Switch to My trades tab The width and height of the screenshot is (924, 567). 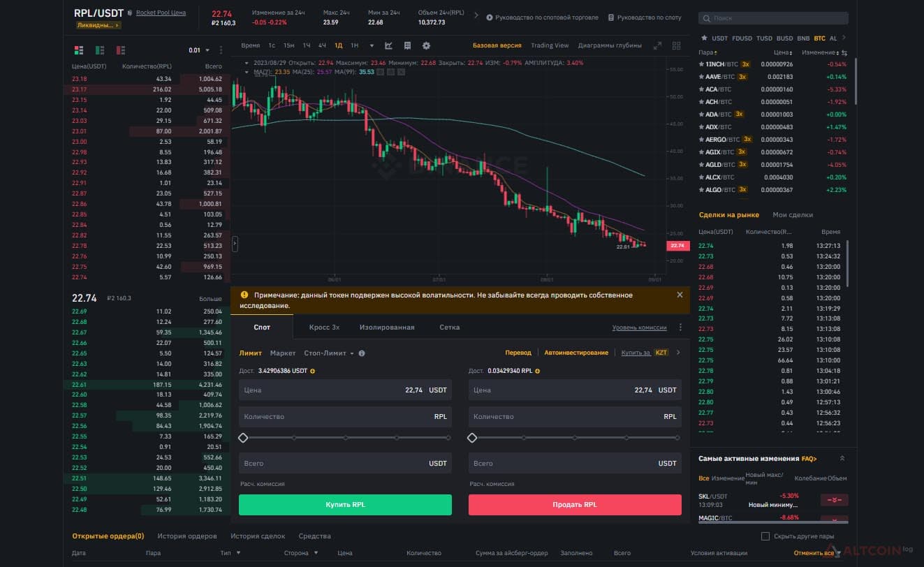coord(793,215)
